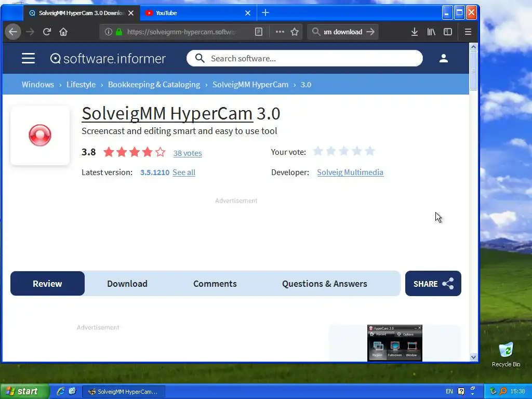Go to Windows breadcrumb

pyautogui.click(x=37, y=85)
